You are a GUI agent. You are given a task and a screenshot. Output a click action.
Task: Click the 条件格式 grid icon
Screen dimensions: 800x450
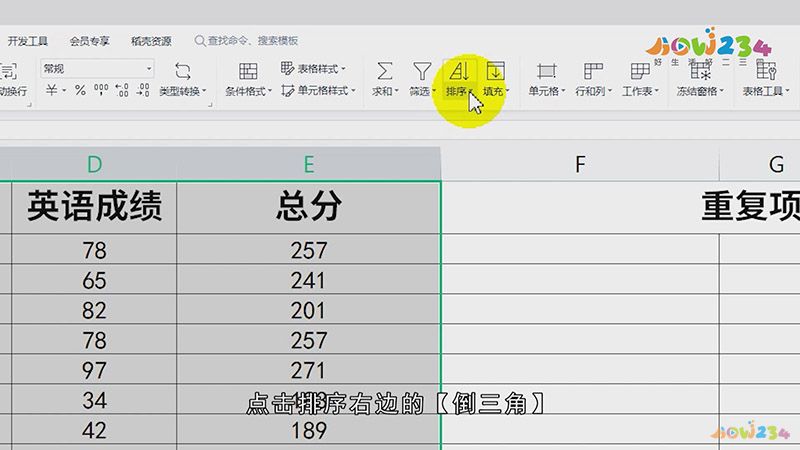pos(248,71)
